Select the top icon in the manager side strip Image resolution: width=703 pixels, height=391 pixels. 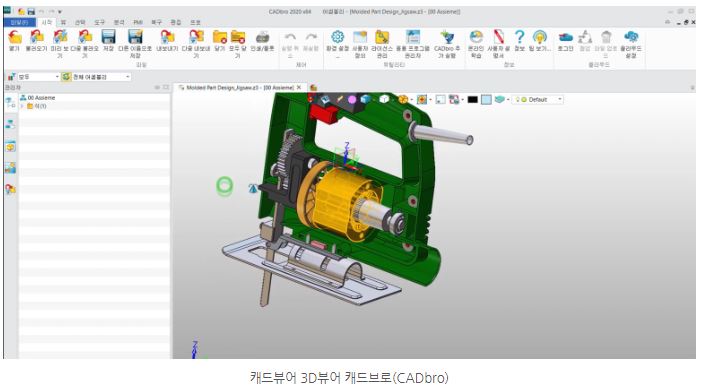[10, 102]
